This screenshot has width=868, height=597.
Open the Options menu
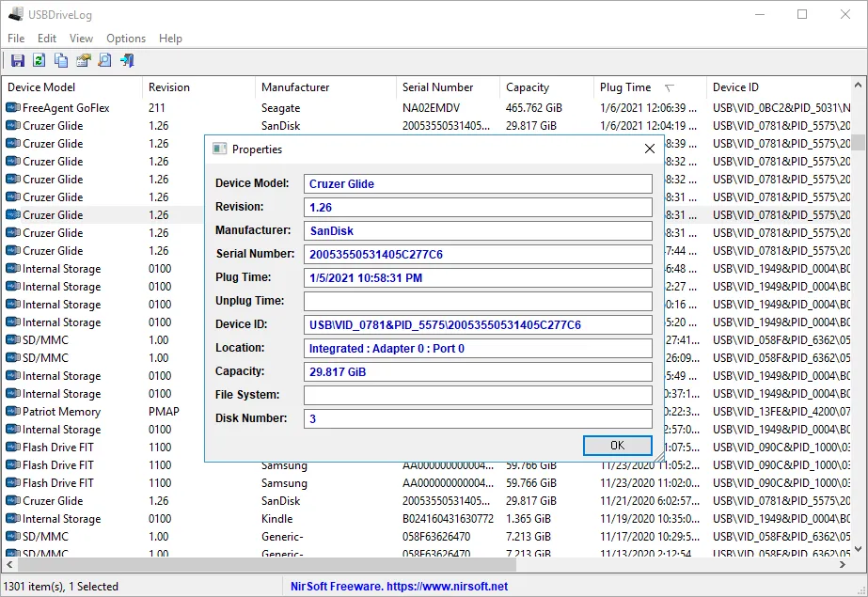(x=126, y=39)
